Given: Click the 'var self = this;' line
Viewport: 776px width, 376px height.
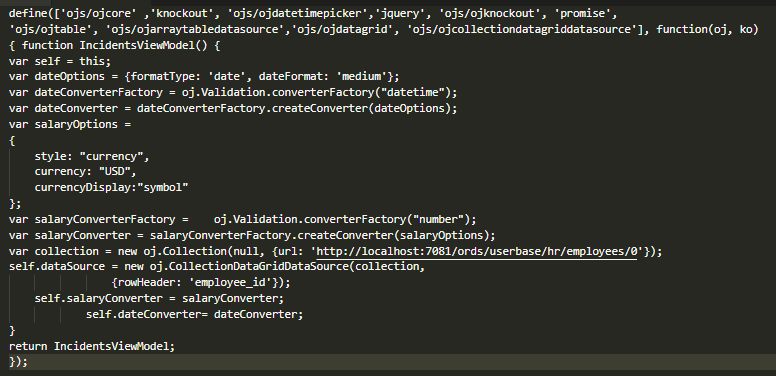Looking at the screenshot, I should click(60, 61).
